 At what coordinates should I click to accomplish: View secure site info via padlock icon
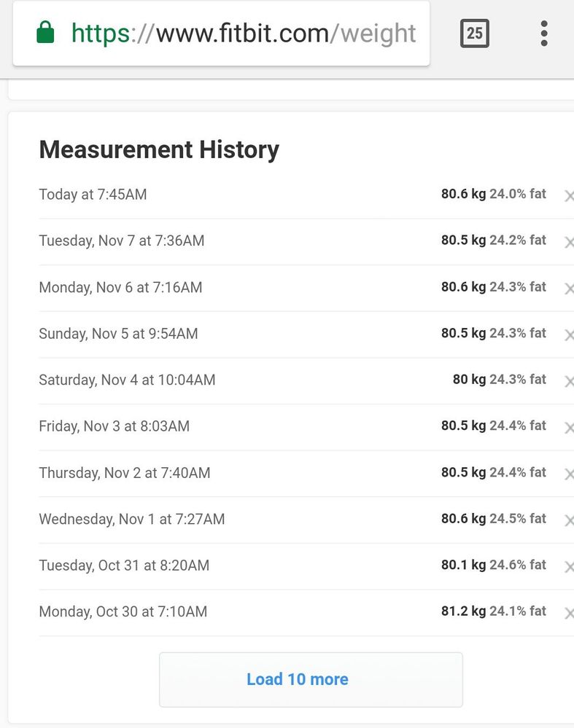(x=45, y=33)
